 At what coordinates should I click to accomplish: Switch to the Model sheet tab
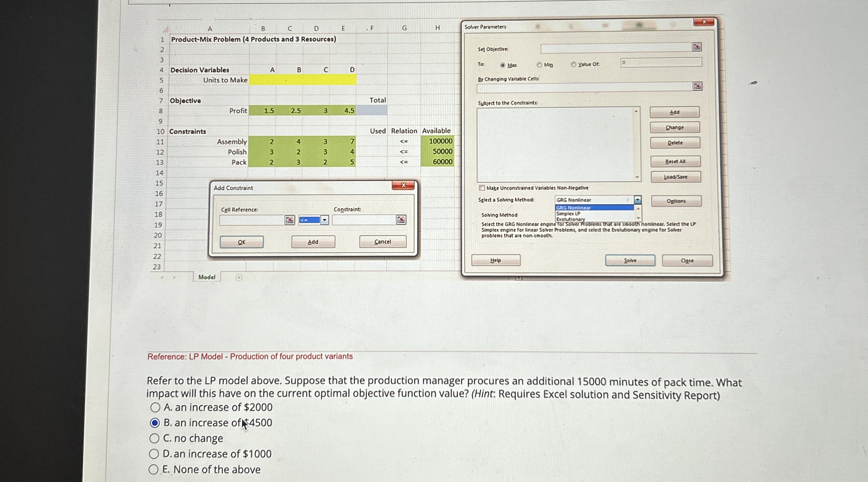tap(207, 277)
